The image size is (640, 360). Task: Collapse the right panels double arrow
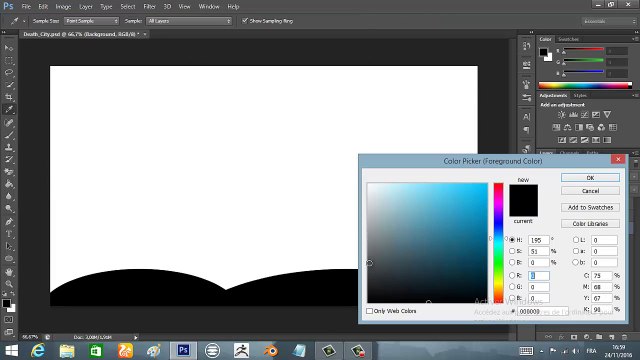click(x=636, y=32)
